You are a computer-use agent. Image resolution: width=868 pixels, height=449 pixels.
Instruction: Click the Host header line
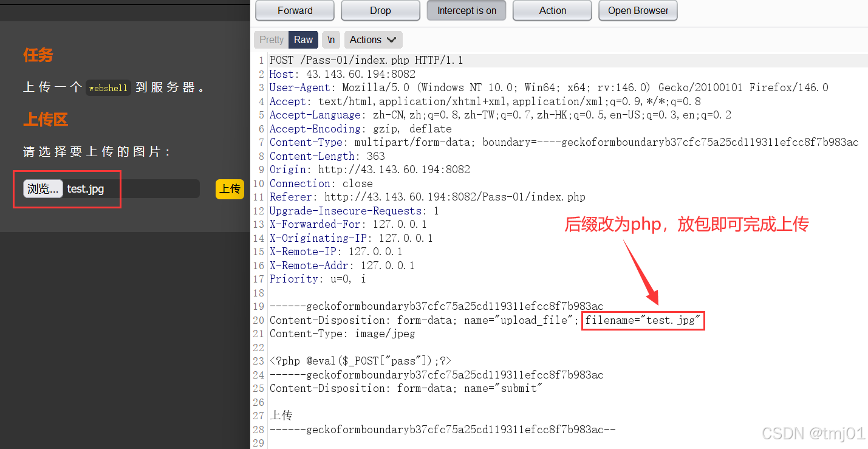(x=343, y=74)
